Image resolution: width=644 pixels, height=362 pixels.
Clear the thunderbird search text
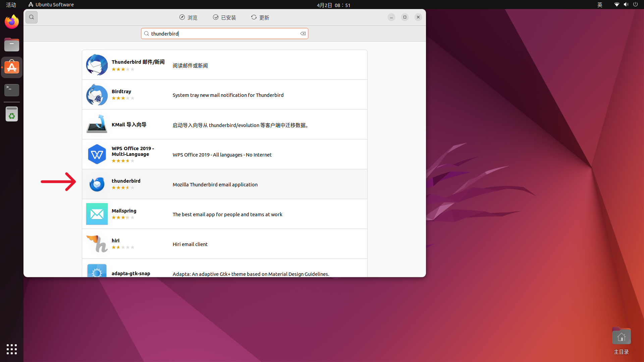coord(303,34)
